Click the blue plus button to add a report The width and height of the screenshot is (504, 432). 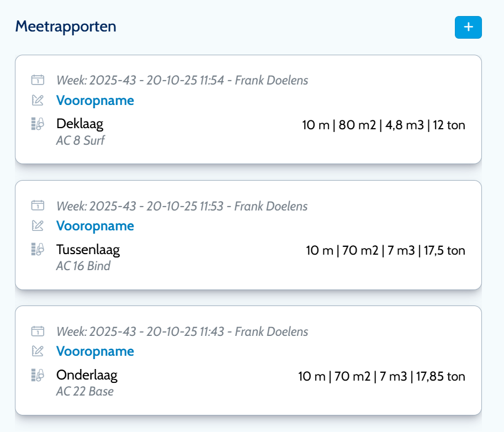click(469, 27)
